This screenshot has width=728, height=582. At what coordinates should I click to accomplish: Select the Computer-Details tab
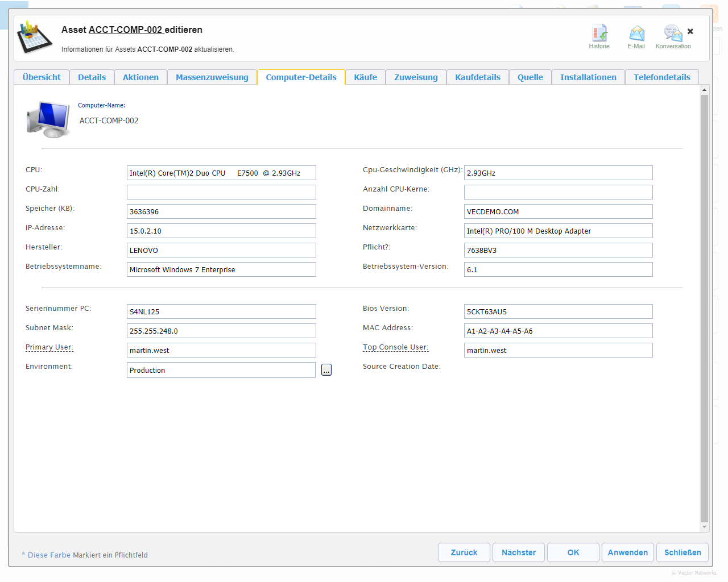coord(301,77)
